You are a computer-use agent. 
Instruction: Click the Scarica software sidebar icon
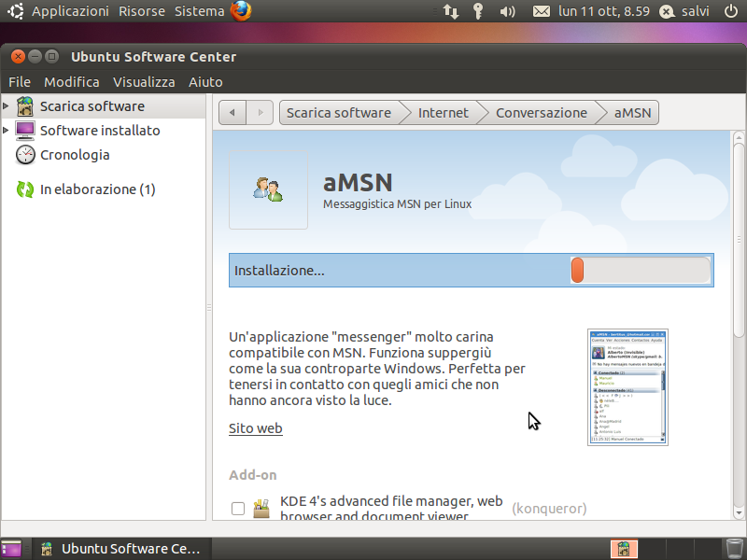coord(25,106)
